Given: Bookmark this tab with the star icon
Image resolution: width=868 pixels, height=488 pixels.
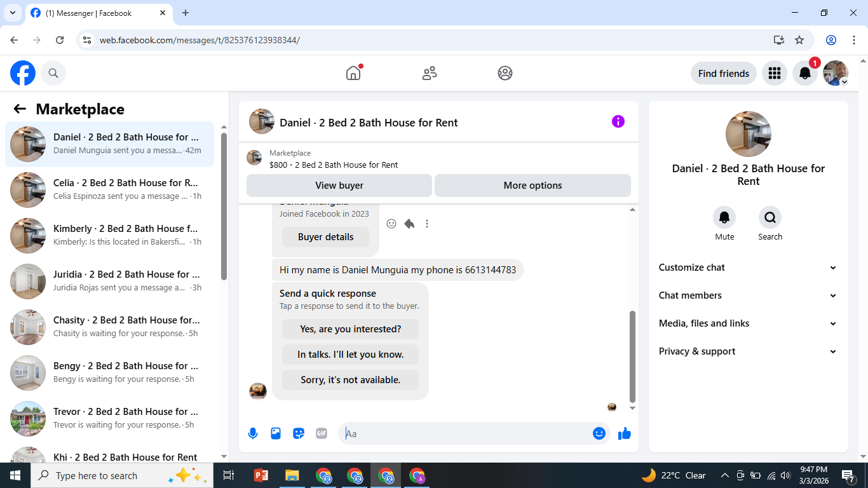Looking at the screenshot, I should click(799, 40).
